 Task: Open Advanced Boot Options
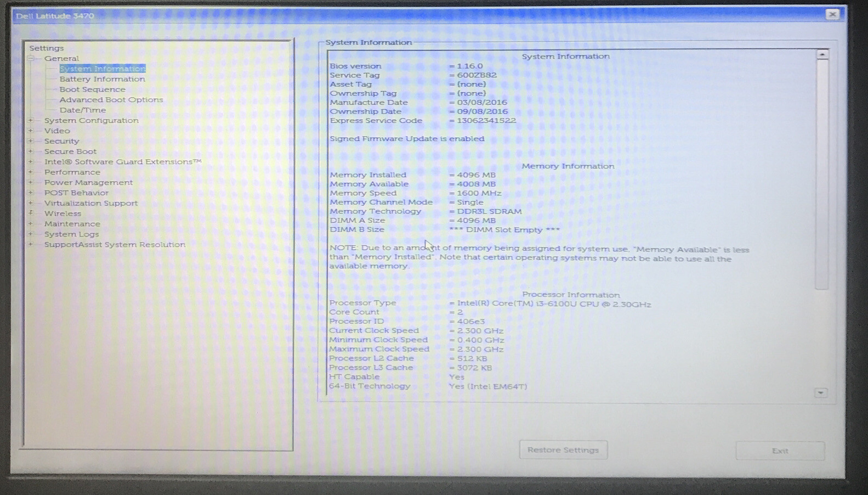coord(111,100)
